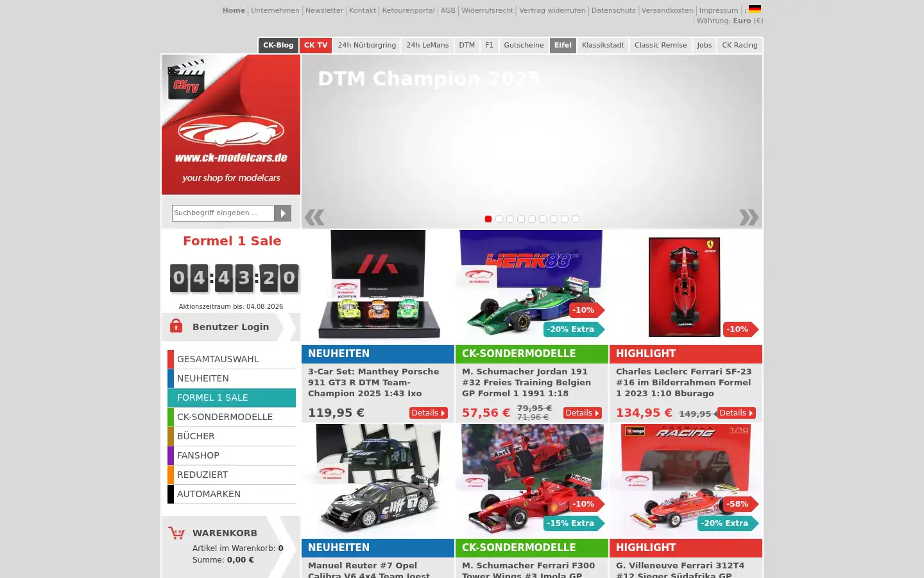This screenshot has width=924, height=578.
Task: Switch to the DTM tab
Action: [x=467, y=45]
